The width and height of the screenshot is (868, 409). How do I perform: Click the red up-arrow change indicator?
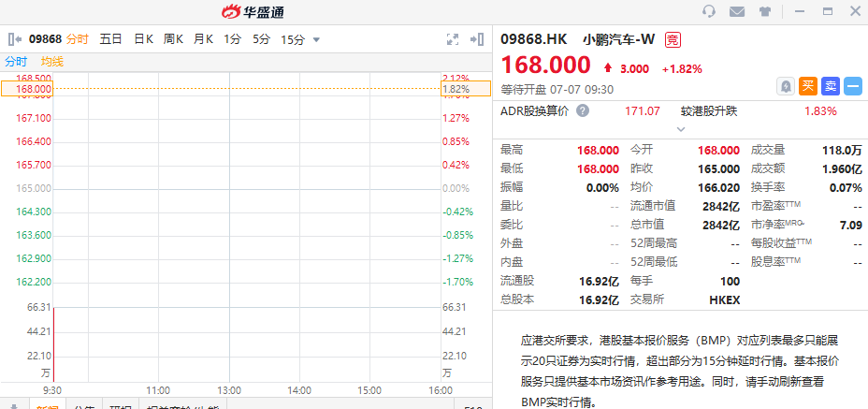coord(608,68)
